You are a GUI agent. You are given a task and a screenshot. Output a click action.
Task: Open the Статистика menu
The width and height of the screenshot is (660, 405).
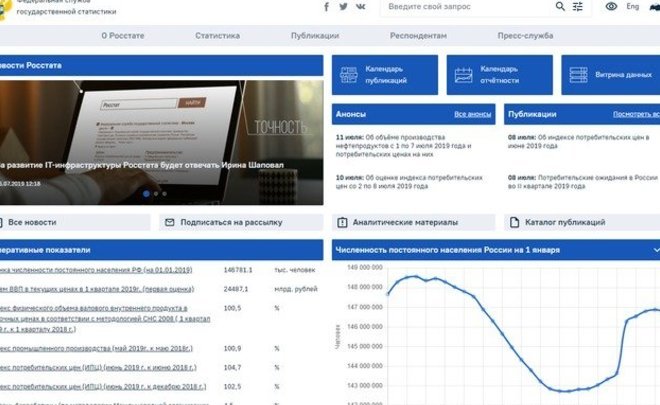[217, 35]
